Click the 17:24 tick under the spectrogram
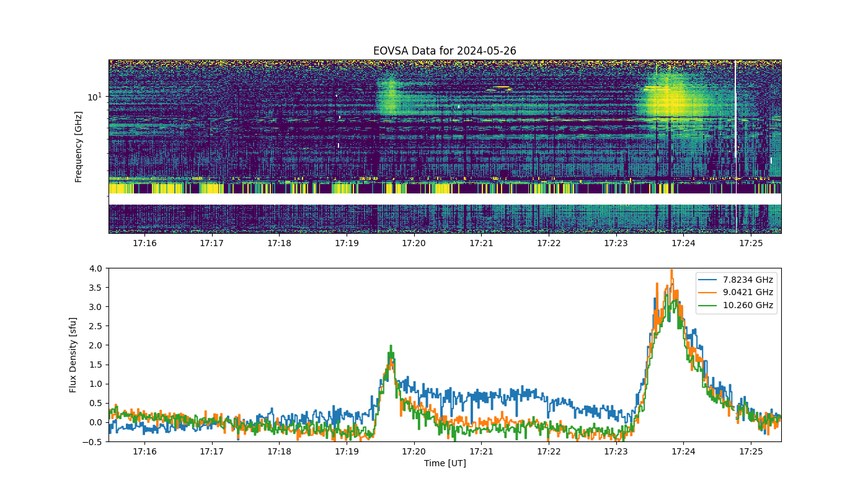Viewport: 868px width, 496px height. 683,244
